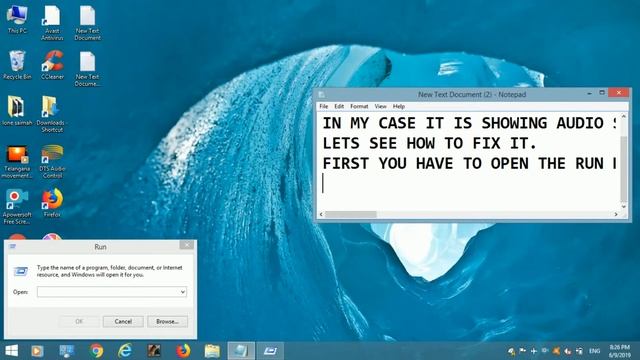Open File Explorer from the taskbar
This screenshot has height=360, width=640.
pos(212,351)
